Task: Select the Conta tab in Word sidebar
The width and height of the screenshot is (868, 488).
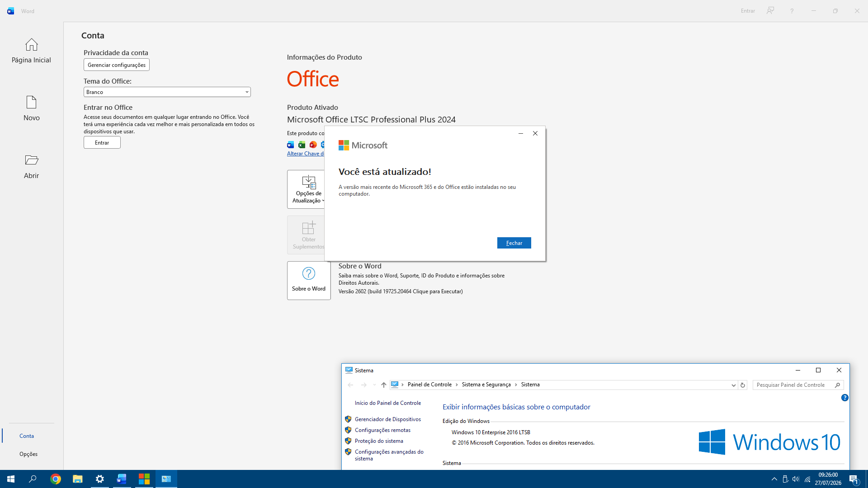Action: 27,436
